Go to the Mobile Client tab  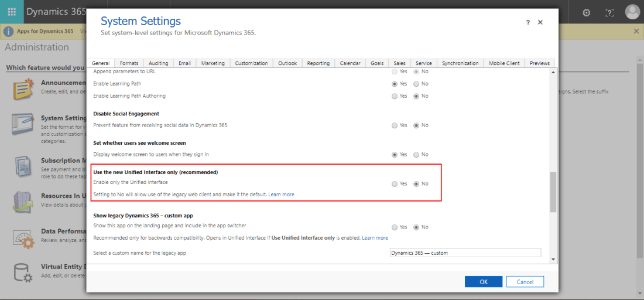click(x=504, y=63)
